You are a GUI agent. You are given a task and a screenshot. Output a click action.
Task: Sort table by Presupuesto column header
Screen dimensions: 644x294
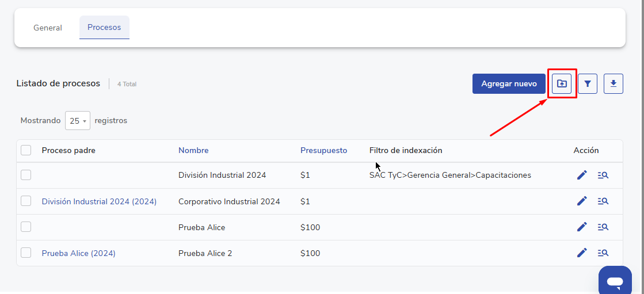tap(323, 150)
